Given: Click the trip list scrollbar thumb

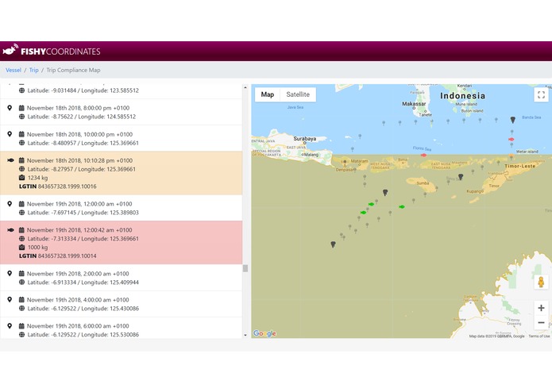Looking at the screenshot, I should click(x=245, y=268).
